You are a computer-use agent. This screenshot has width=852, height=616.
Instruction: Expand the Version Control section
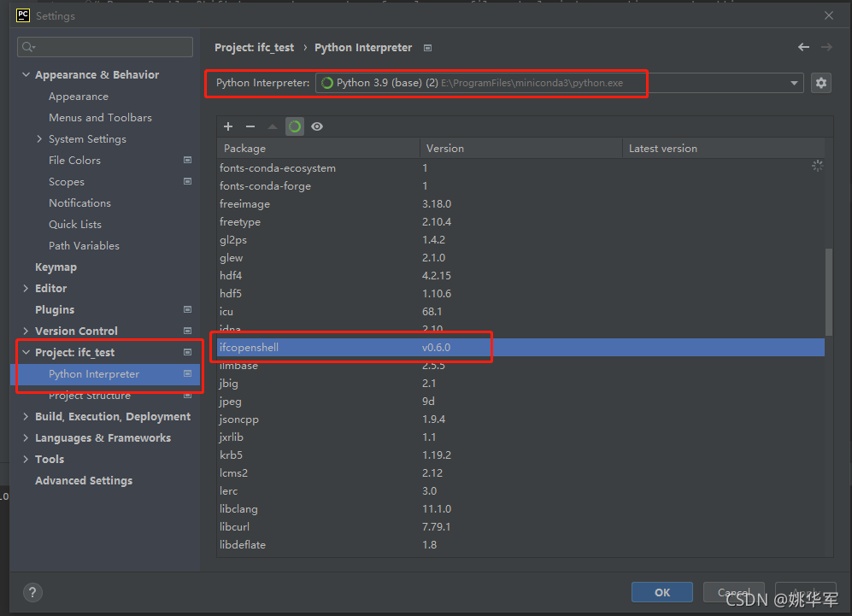26,331
